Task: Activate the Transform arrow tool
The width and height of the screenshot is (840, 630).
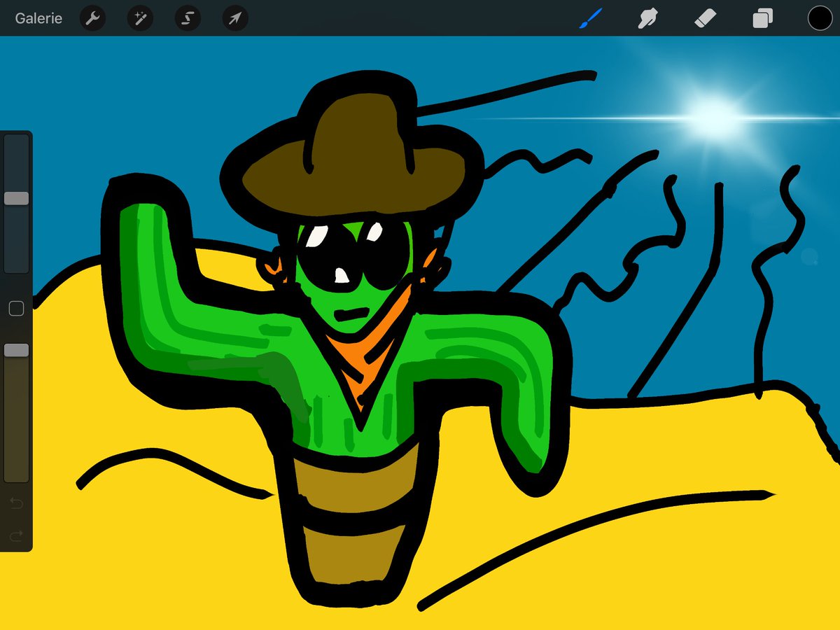Action: coord(235,18)
